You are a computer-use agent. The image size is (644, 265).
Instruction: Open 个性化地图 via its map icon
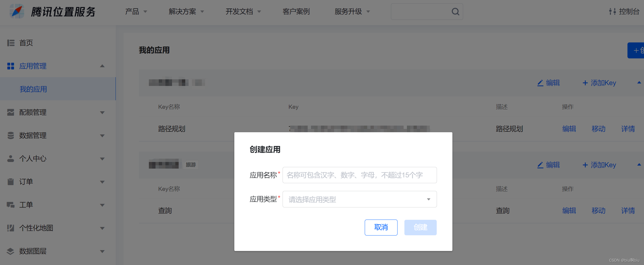click(10, 228)
